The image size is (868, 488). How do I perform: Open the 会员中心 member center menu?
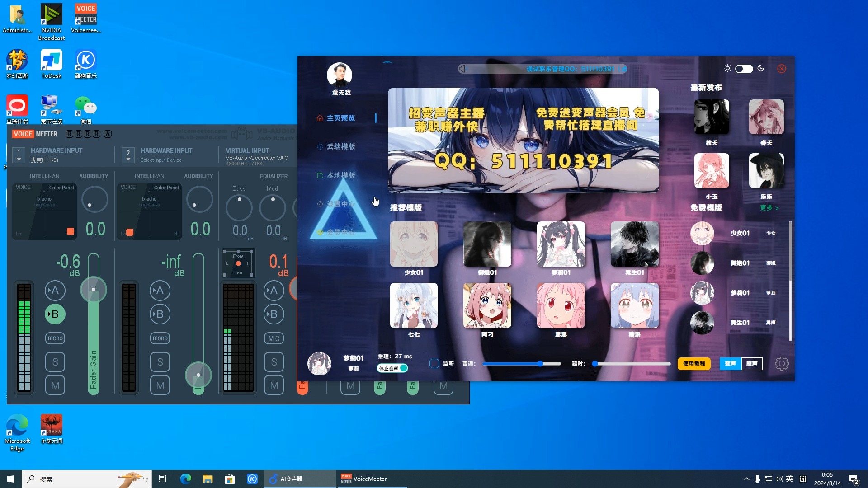(336, 232)
